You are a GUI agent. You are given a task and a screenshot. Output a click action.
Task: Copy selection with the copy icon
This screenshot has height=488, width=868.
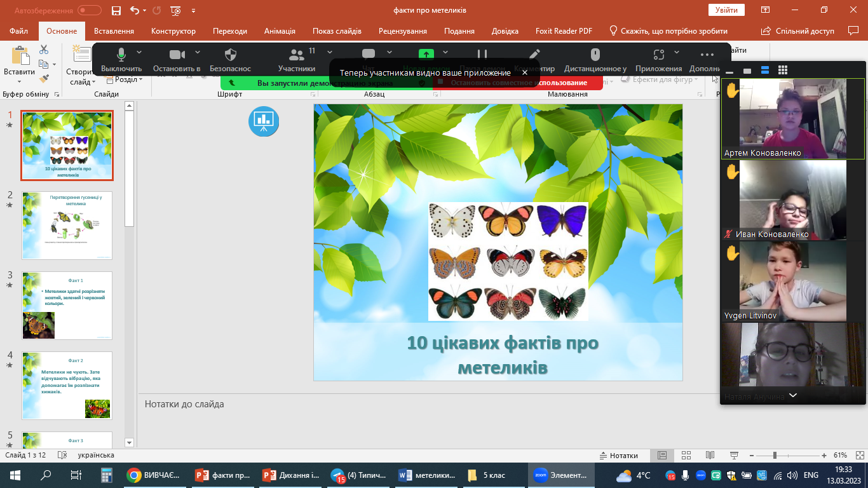pos(43,64)
